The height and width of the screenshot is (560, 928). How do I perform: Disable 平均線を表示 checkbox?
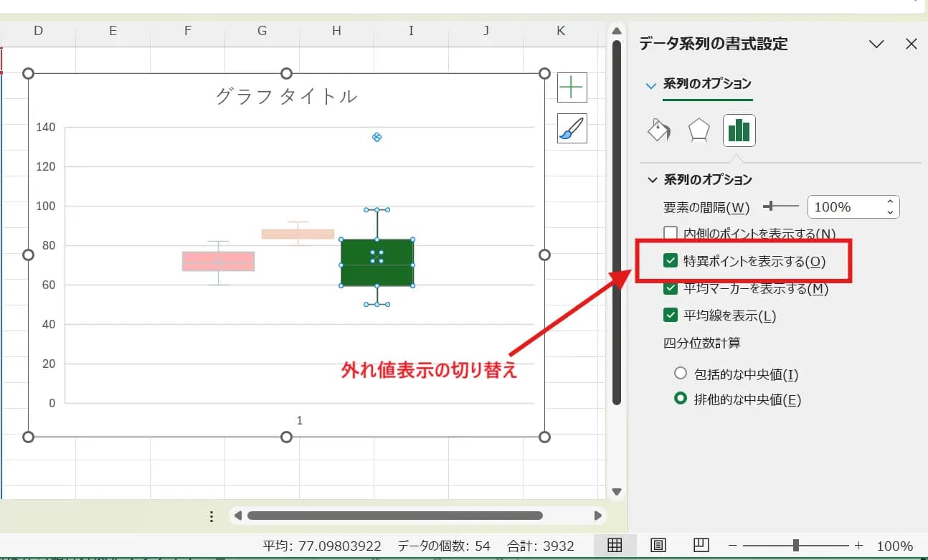click(671, 315)
